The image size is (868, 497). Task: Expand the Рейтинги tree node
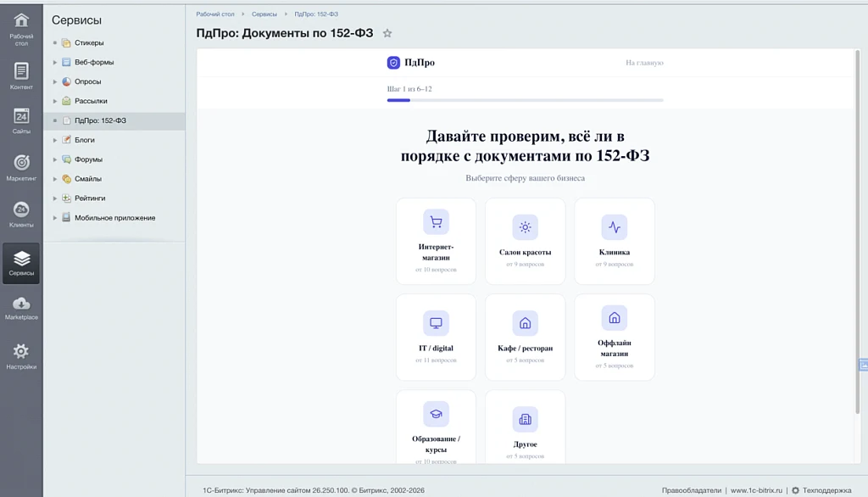coord(55,198)
